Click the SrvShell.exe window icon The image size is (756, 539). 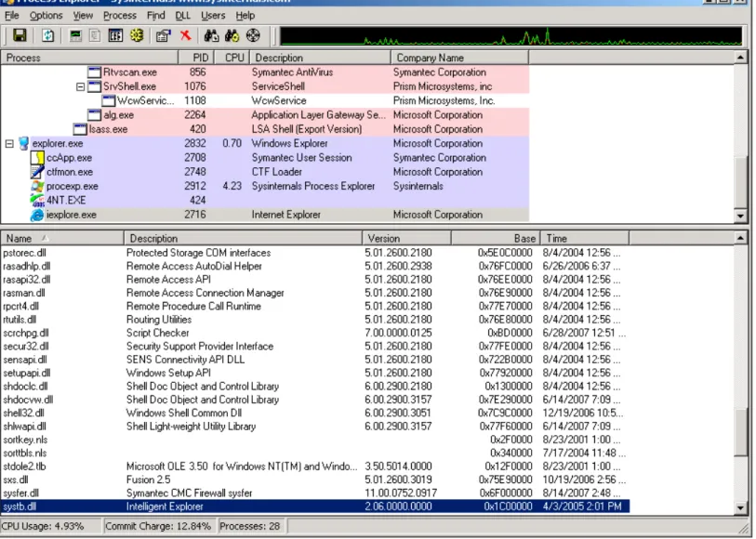point(94,86)
